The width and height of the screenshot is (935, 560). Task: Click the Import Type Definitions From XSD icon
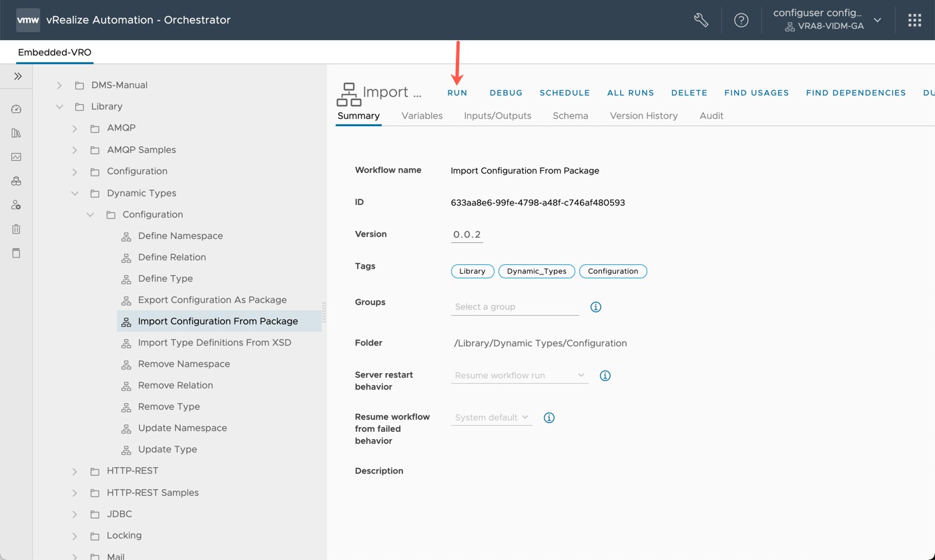coord(126,343)
